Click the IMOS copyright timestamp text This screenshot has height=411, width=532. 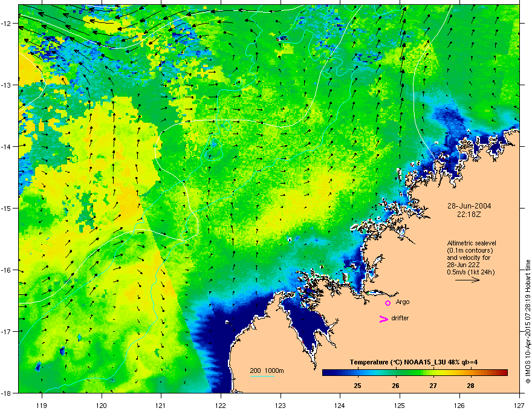point(528,322)
